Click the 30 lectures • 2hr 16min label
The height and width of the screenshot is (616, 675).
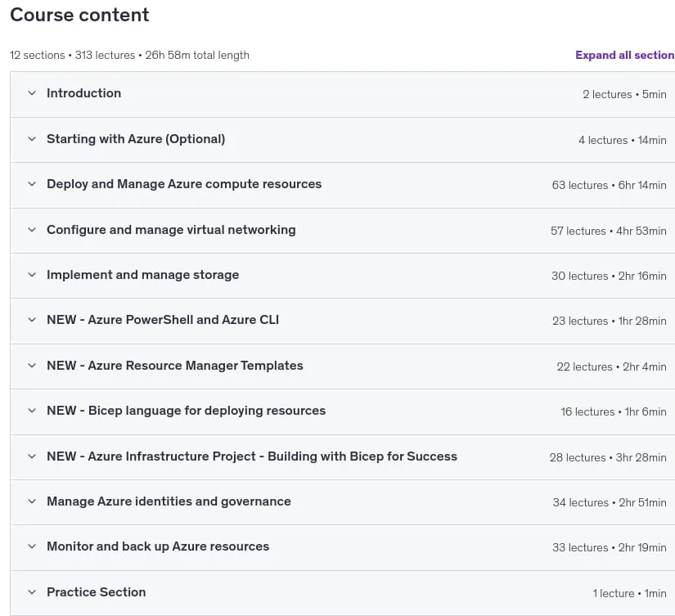coord(609,276)
